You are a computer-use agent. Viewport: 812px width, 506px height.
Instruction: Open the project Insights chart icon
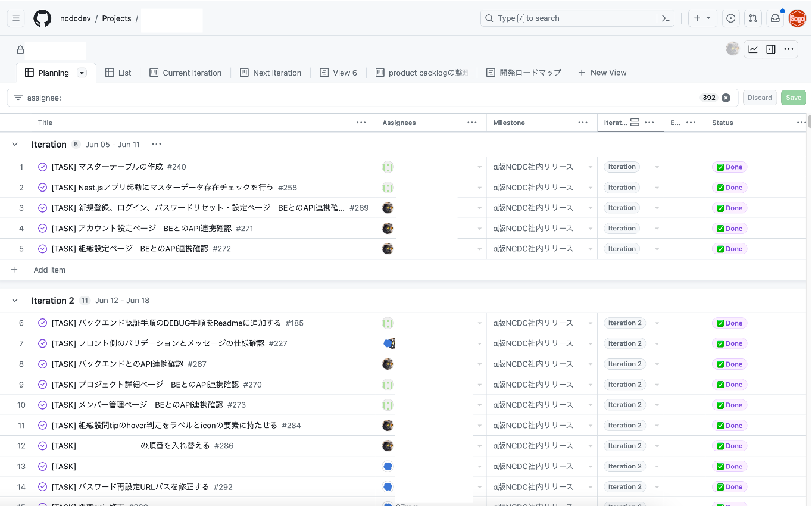tap(753, 49)
